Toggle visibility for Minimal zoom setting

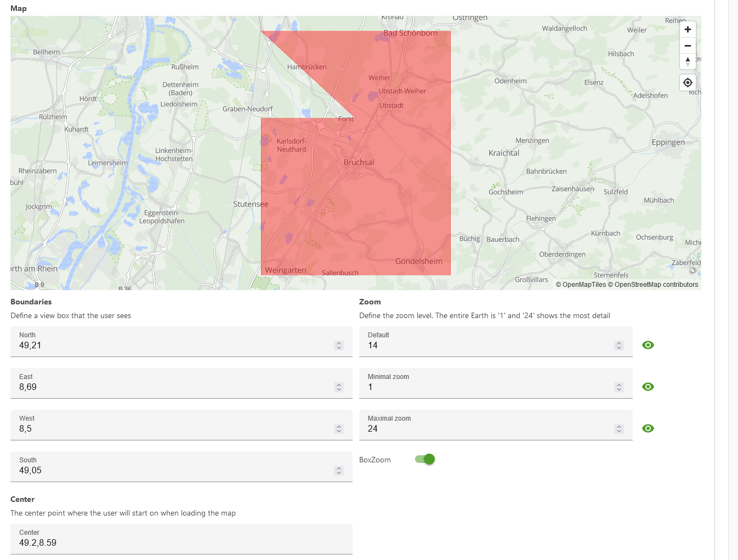(648, 387)
